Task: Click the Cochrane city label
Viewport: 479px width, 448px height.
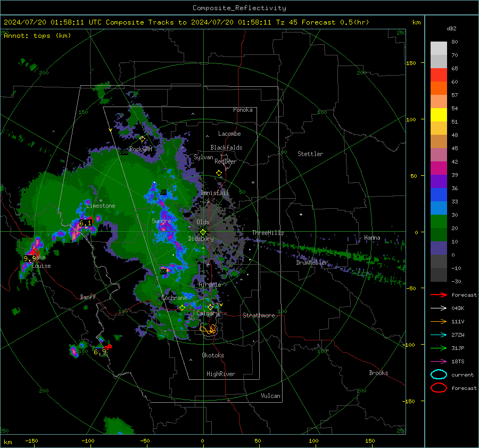Action: [x=174, y=298]
